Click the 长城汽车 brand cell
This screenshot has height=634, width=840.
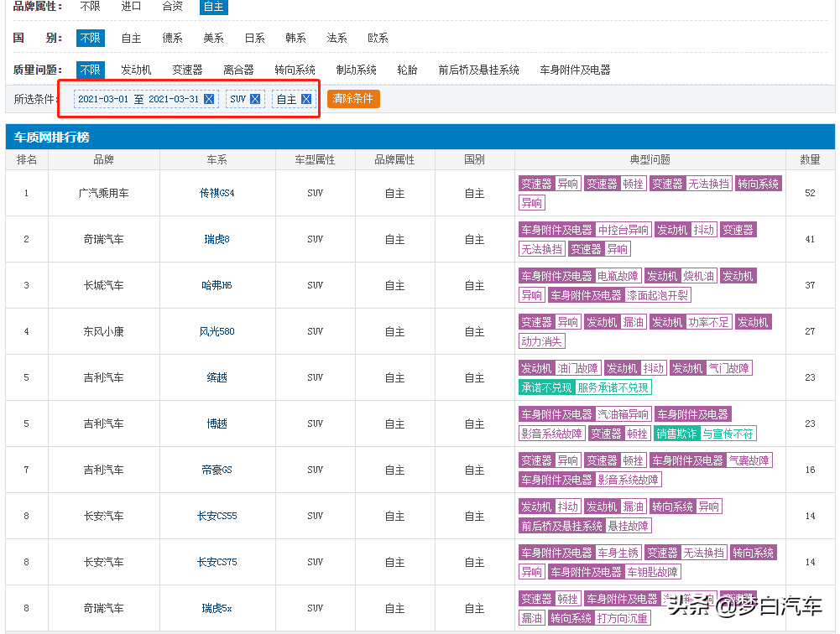[103, 285]
